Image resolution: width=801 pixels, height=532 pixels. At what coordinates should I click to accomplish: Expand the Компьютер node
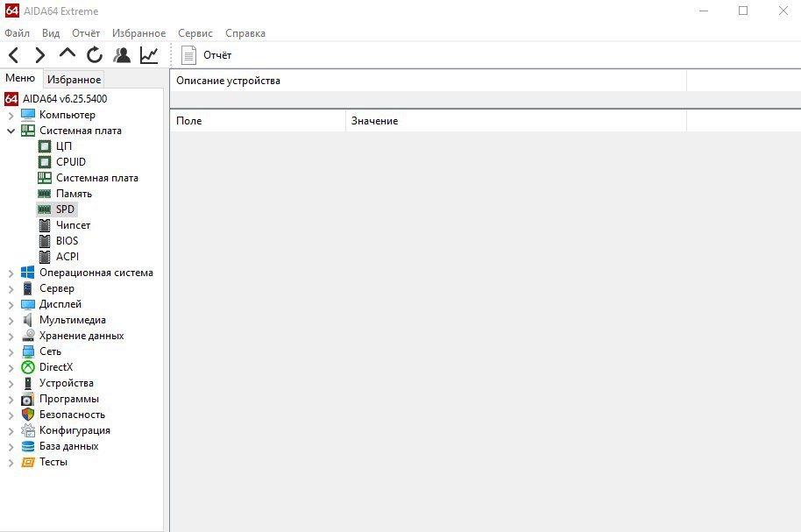11,116
